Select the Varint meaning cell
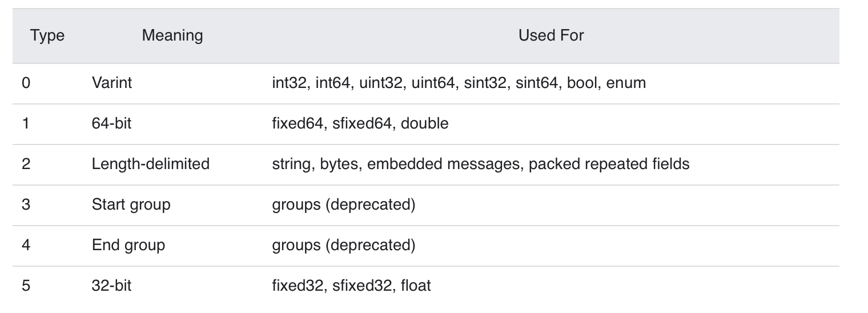Image resolution: width=868 pixels, height=313 pixels. pyautogui.click(x=111, y=83)
